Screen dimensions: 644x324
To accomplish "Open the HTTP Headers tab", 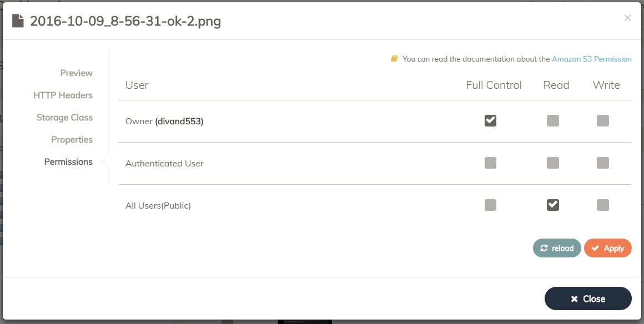I will point(63,95).
